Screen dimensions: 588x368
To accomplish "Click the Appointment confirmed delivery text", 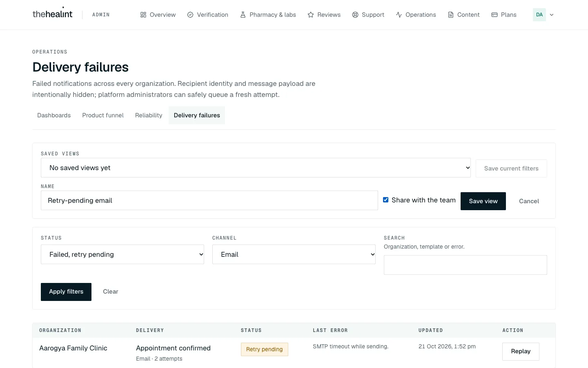I will pos(173,348).
